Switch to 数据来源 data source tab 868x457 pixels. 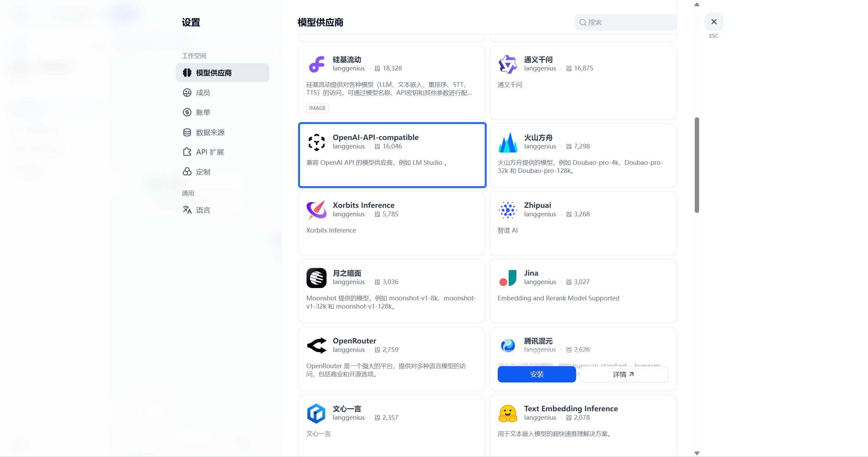[210, 132]
